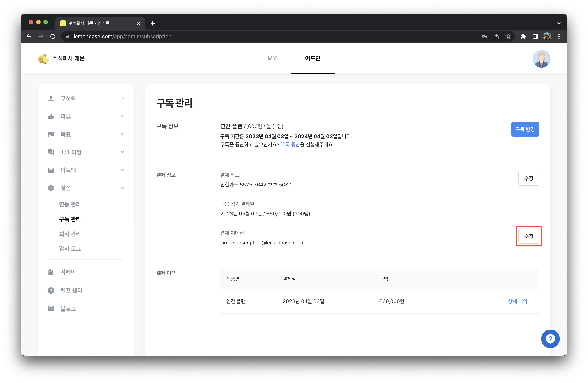Open 헬프 센터 in sidebar

[x=71, y=290]
